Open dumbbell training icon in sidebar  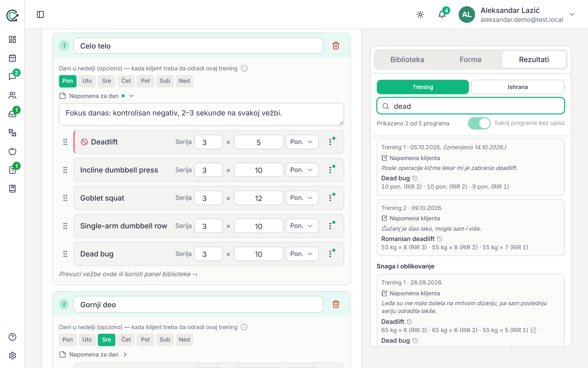[x=12, y=133]
